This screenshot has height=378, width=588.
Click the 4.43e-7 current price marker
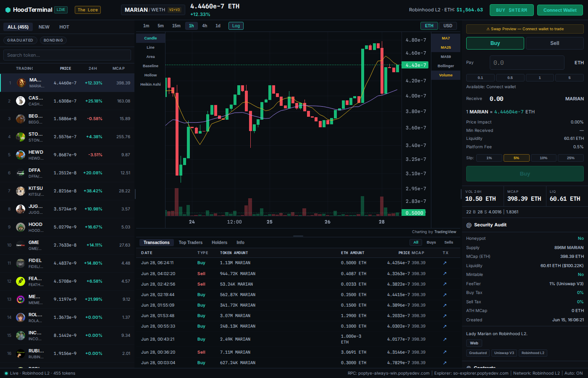[414, 65]
